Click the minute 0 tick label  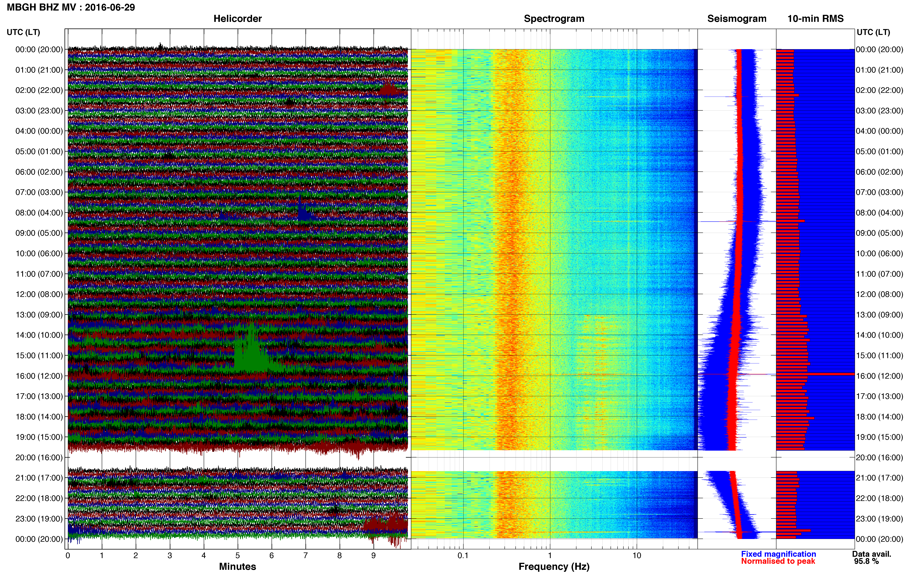(68, 555)
